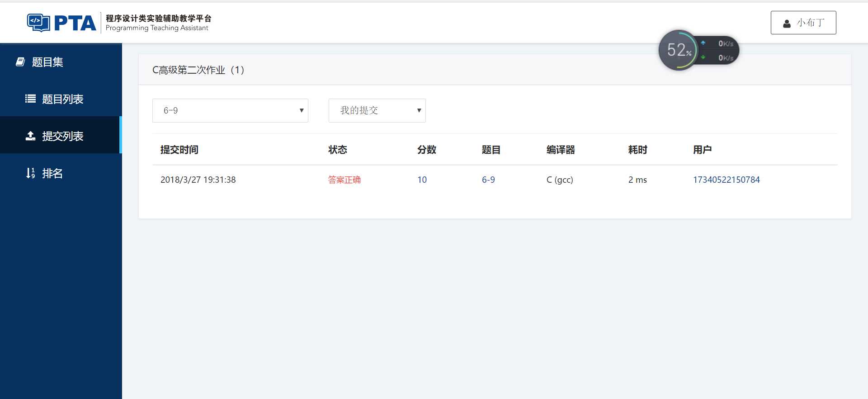The height and width of the screenshot is (399, 868).
Task: Click the 52% network speed widget
Action: click(698, 50)
